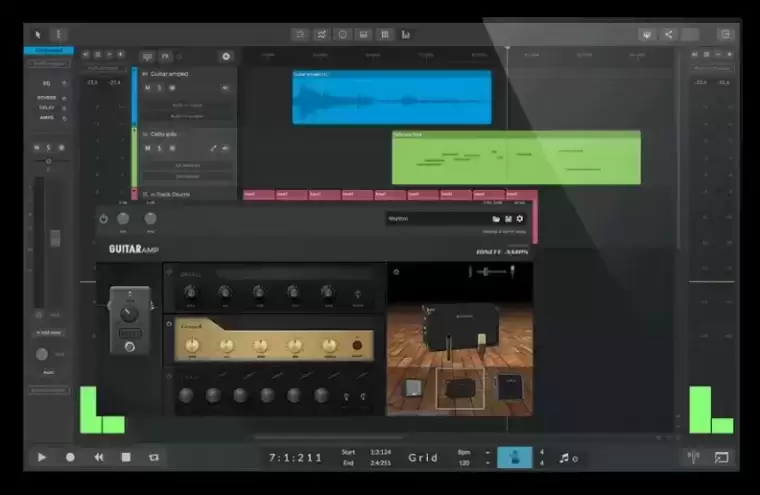Click mic position slider above cabinet room
The width and height of the screenshot is (760, 495).
(x=491, y=272)
